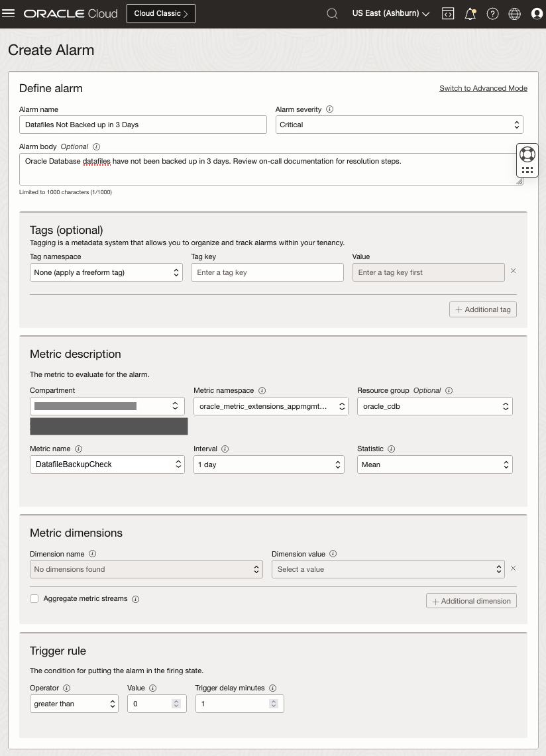Screen dimensions: 546x756
Task: Click the search magnifier icon
Action: [x=333, y=13]
